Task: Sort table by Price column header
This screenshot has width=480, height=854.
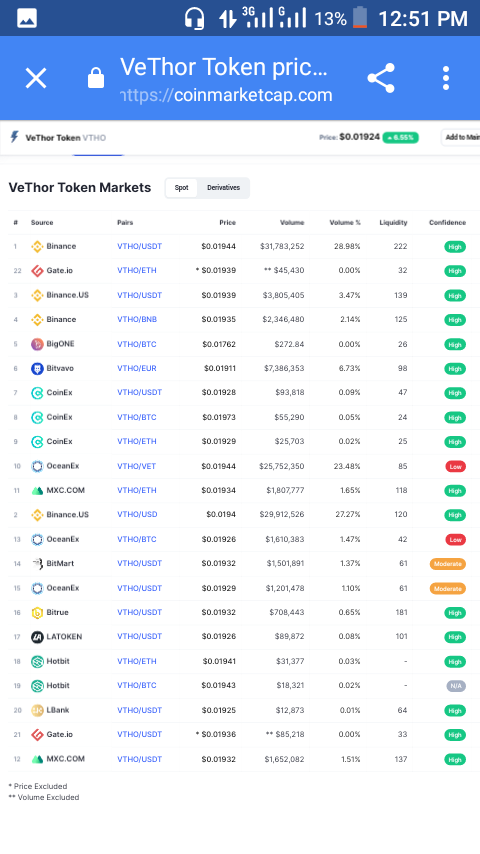Action: point(228,222)
